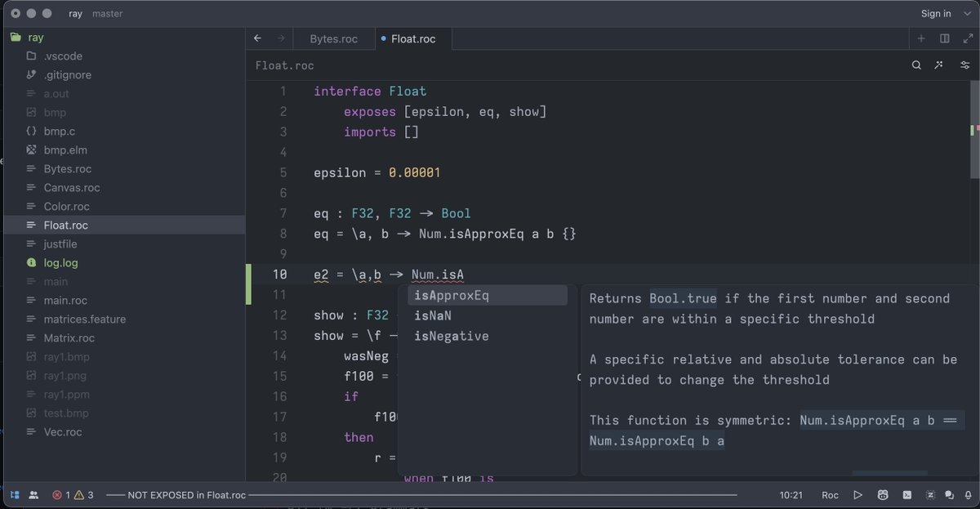This screenshot has width=980, height=509.
Task: Choose isNaN from the completion menu
Action: coord(488,315)
